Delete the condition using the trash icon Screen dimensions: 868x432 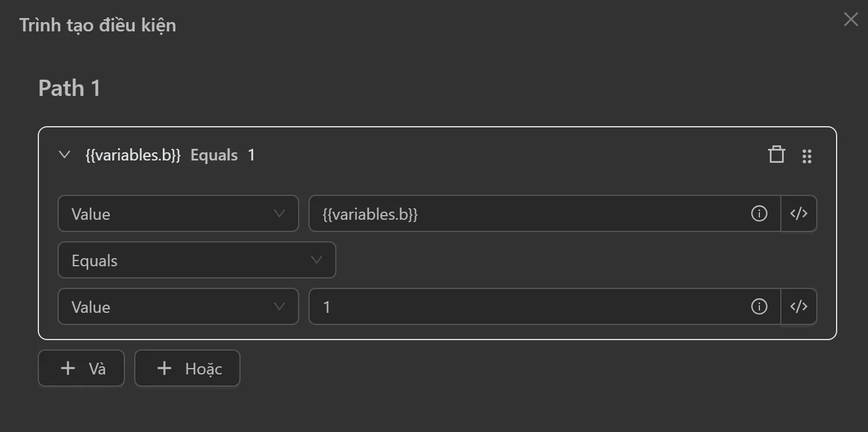point(776,155)
